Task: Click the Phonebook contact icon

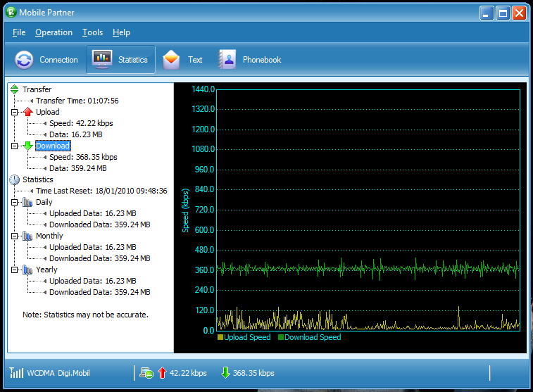Action: click(227, 59)
